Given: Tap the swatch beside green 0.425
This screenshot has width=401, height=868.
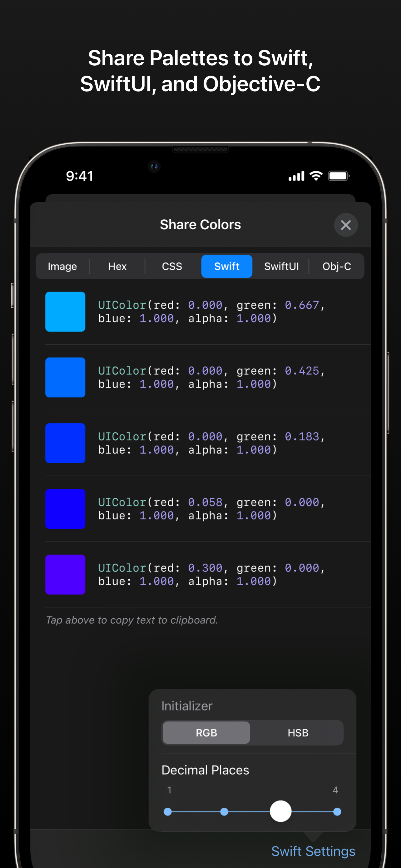Looking at the screenshot, I should click(x=65, y=377).
